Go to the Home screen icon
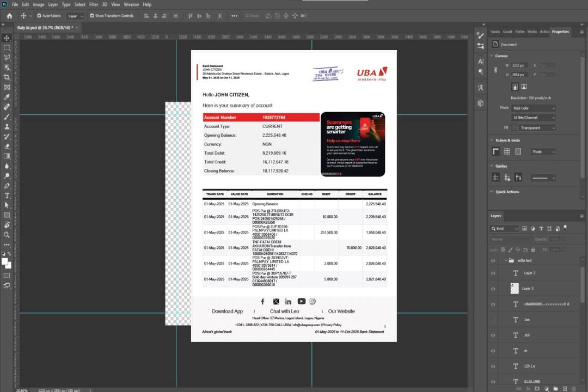This screenshot has width=588, height=392. tap(9, 16)
